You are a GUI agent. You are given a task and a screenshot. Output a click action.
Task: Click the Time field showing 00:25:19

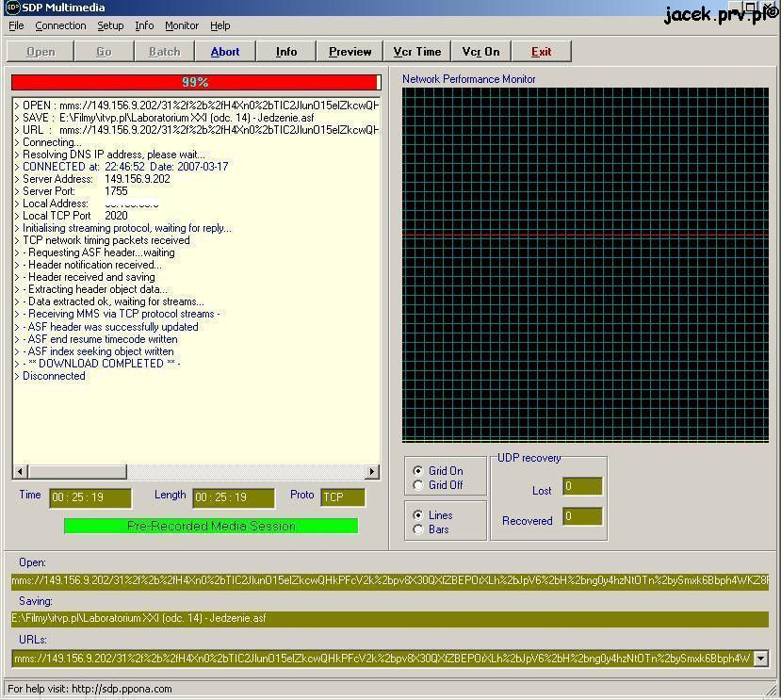point(90,497)
